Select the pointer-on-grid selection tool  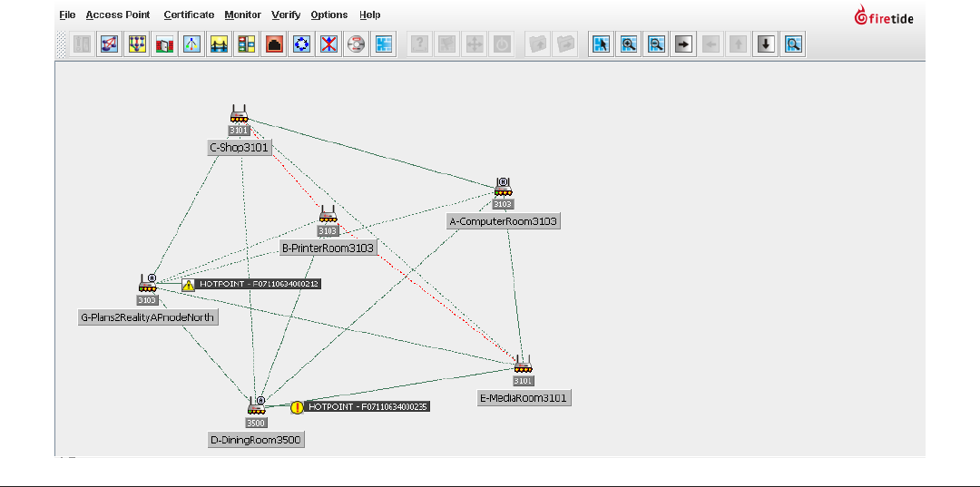tap(602, 44)
